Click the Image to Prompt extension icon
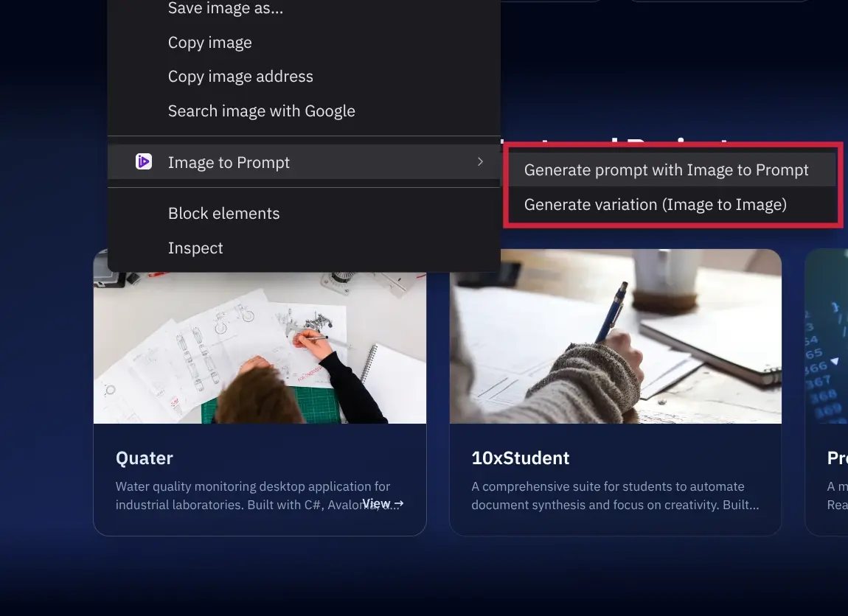Image resolution: width=848 pixels, height=616 pixels. (x=144, y=161)
